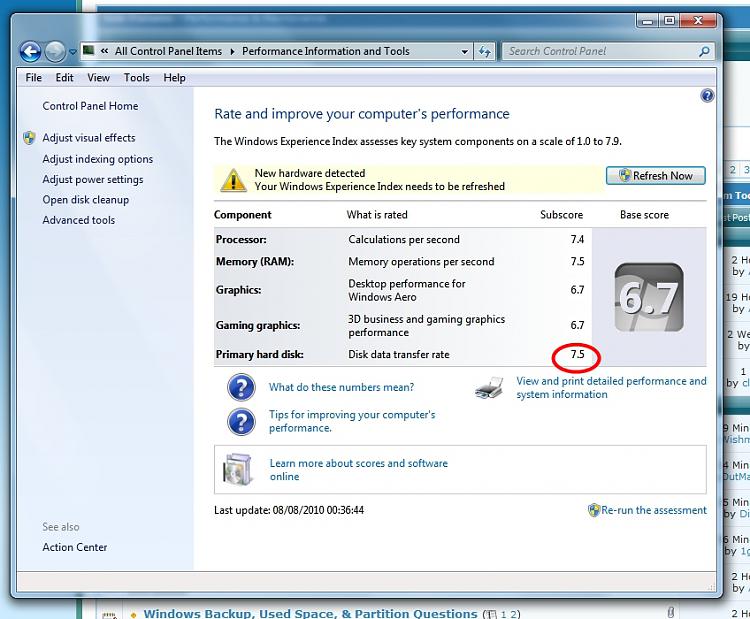Click the double chevron in address bar

pyautogui.click(x=104, y=51)
